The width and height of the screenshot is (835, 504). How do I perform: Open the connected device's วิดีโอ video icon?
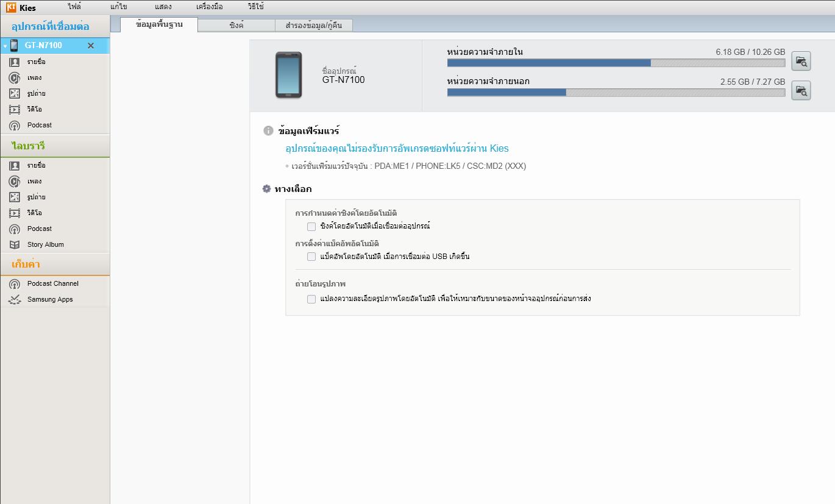tap(15, 110)
